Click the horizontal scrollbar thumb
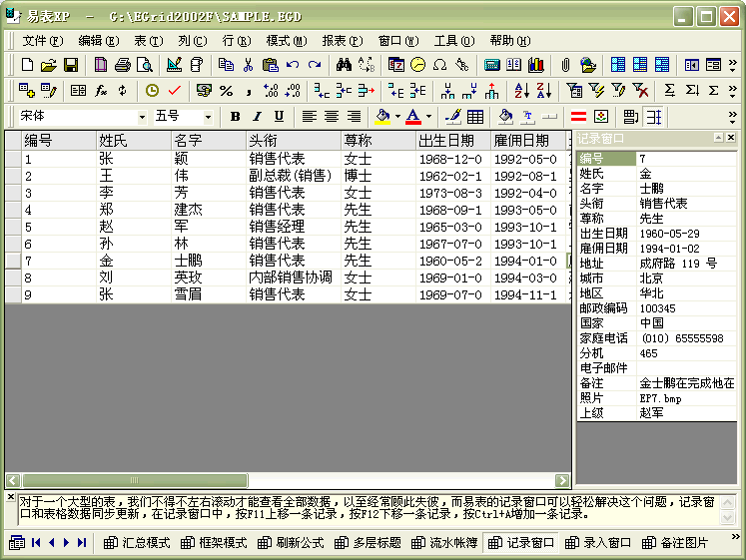 coord(135,480)
